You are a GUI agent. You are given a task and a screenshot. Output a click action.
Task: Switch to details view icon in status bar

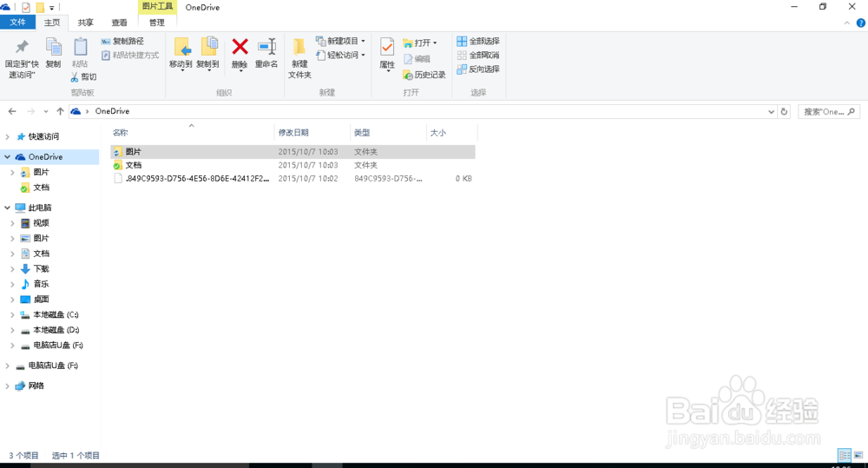click(845, 455)
